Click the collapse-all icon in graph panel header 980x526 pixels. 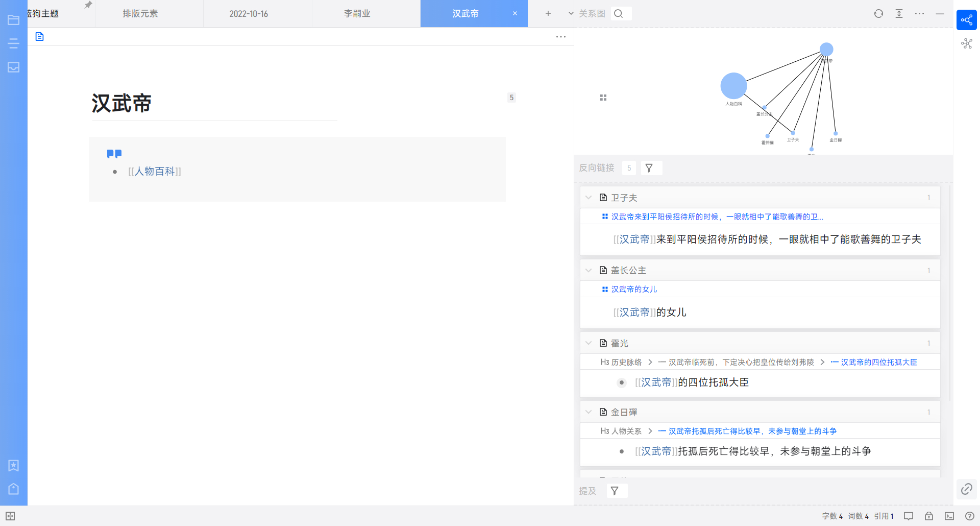click(x=899, y=13)
